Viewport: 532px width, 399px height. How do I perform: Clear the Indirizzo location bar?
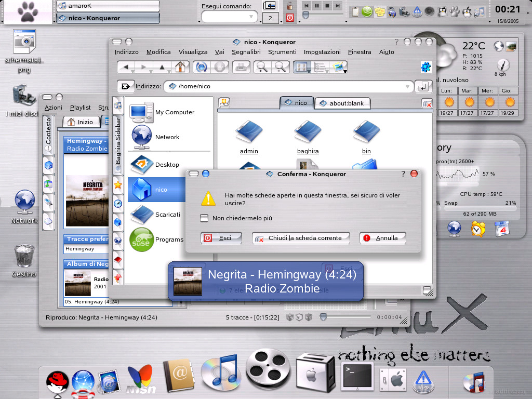pos(126,86)
